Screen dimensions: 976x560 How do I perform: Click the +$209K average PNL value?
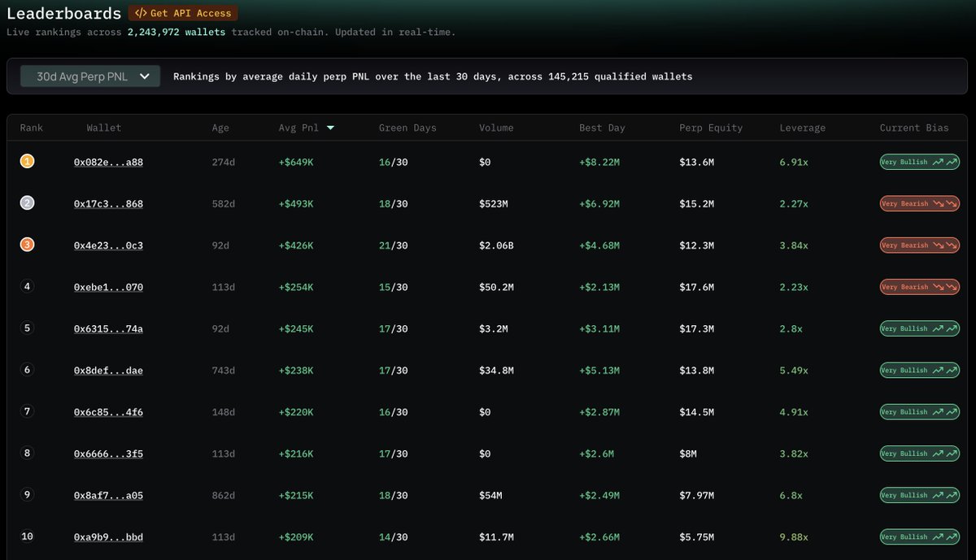click(x=296, y=537)
